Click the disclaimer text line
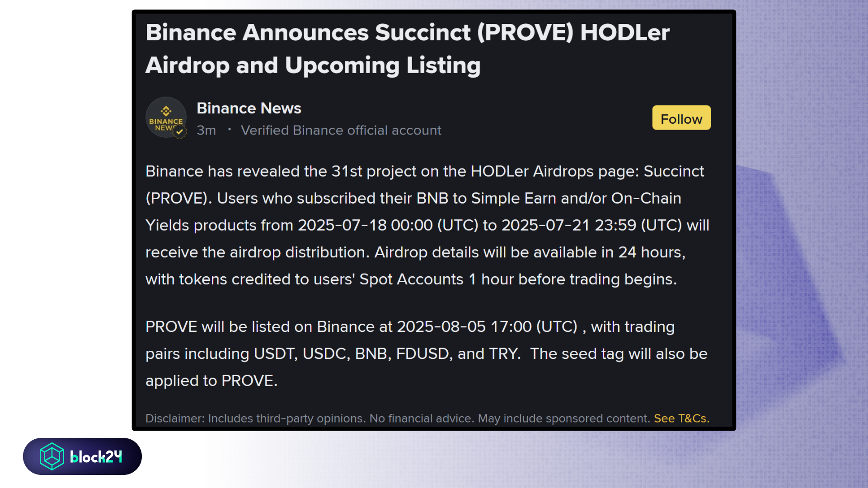Screen dimensions: 868x488 [427, 418]
